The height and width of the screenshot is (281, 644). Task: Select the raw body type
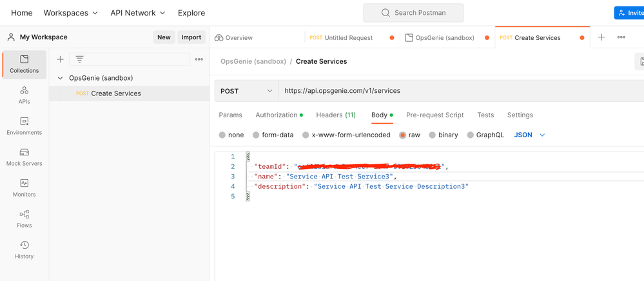(402, 135)
